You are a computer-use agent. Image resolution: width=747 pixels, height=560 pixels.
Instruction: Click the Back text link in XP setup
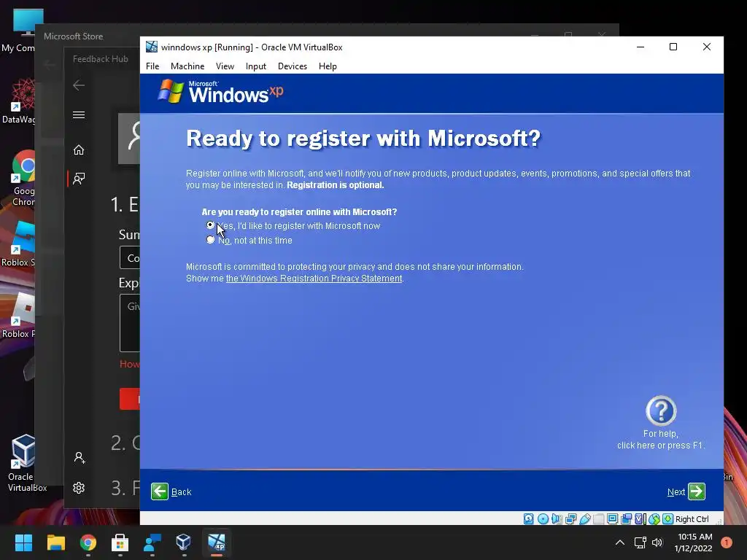pos(181,492)
